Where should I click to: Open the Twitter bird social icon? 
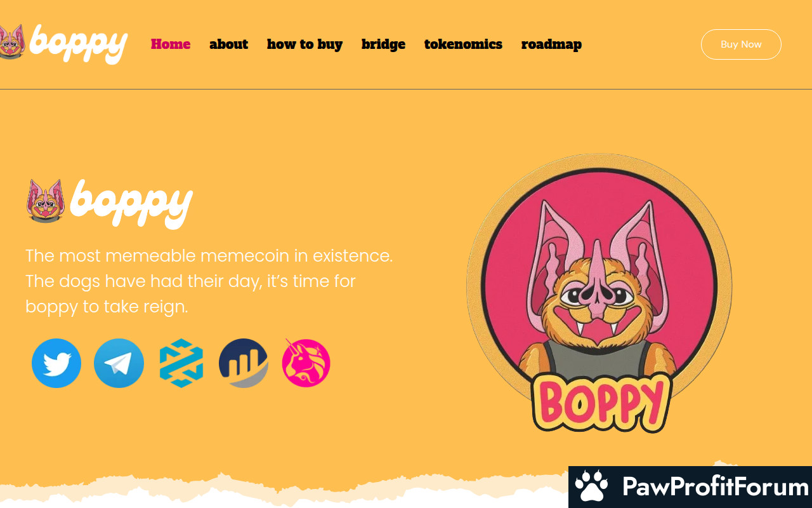pyautogui.click(x=56, y=363)
